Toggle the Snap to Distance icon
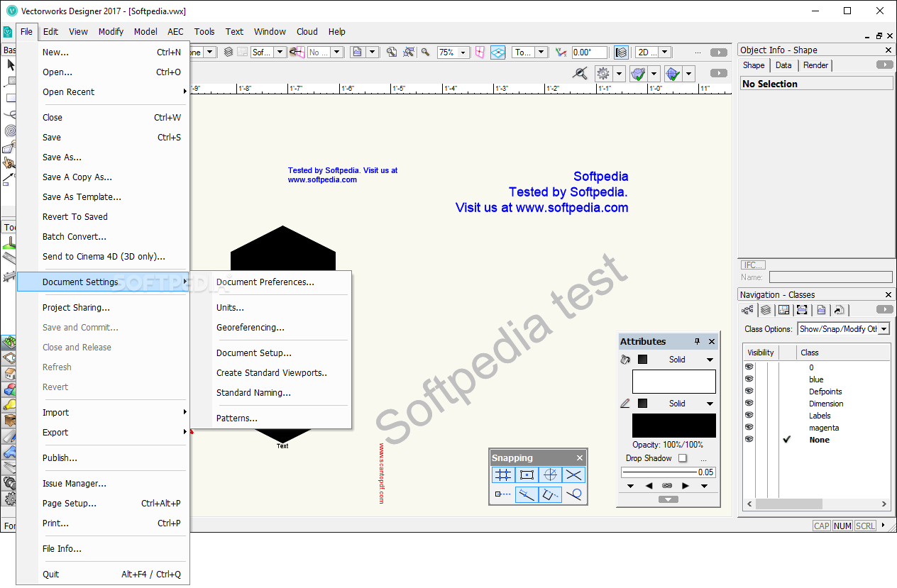Image resolution: width=897 pixels, height=588 pixels. (x=527, y=494)
